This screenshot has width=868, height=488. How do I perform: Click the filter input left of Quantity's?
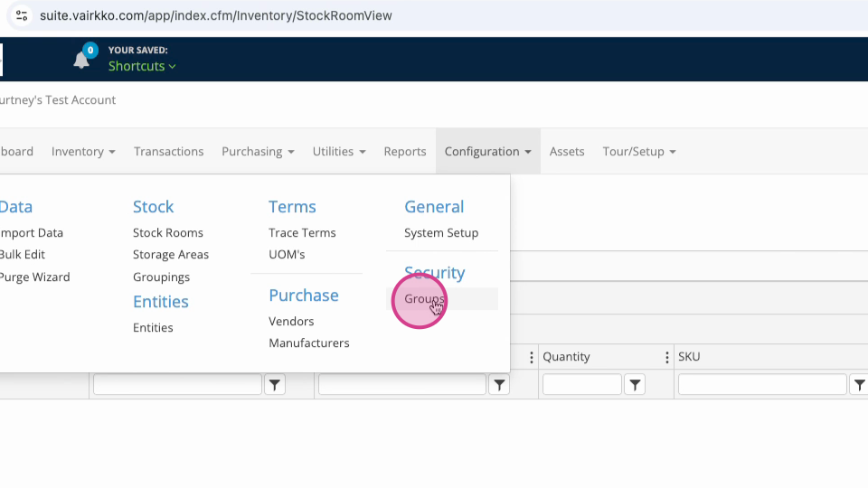point(401,385)
